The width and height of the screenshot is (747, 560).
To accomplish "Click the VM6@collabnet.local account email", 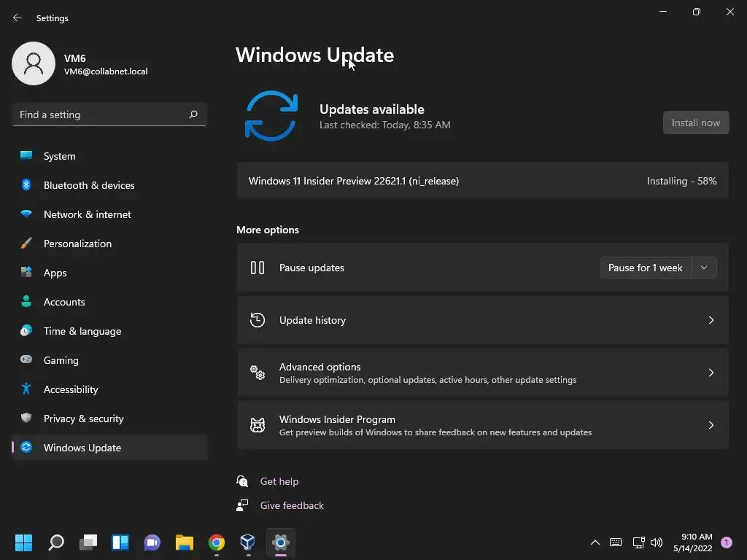I will tap(106, 71).
